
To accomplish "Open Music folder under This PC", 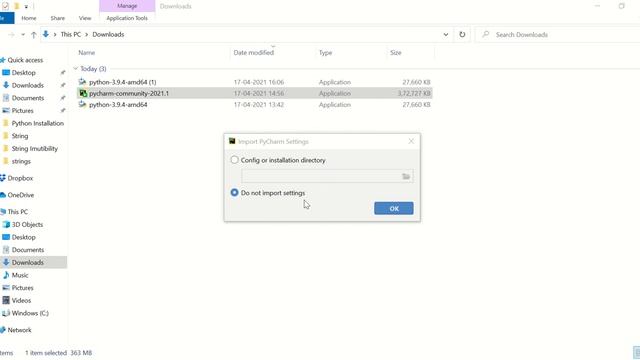I will click(20, 275).
